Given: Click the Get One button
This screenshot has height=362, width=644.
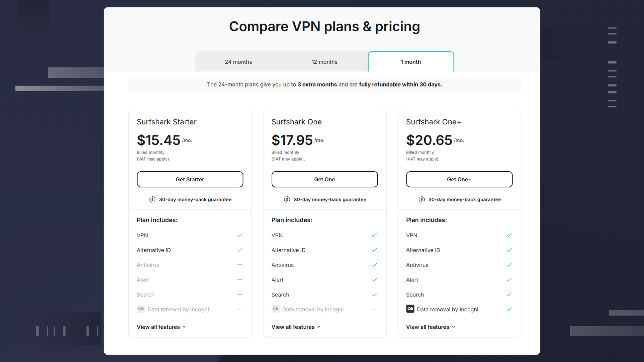Looking at the screenshot, I should pyautogui.click(x=324, y=179).
